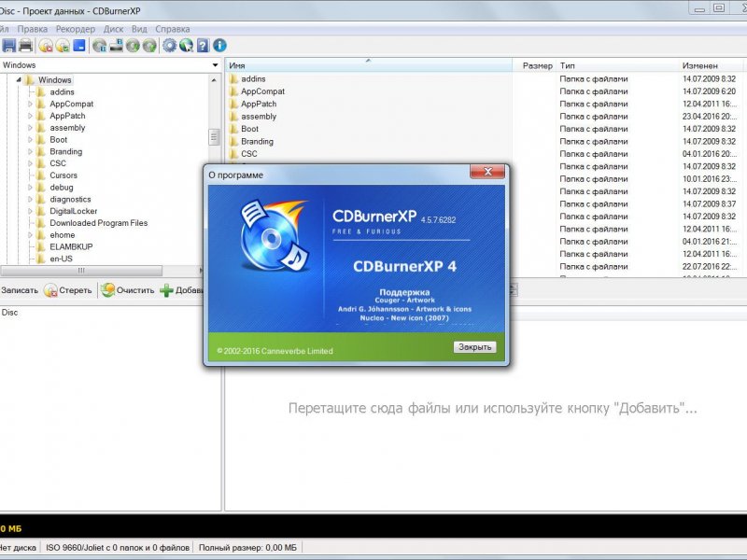Sort the file list by Размер column
Image resolution: width=747 pixels, height=560 pixels.
click(534, 65)
